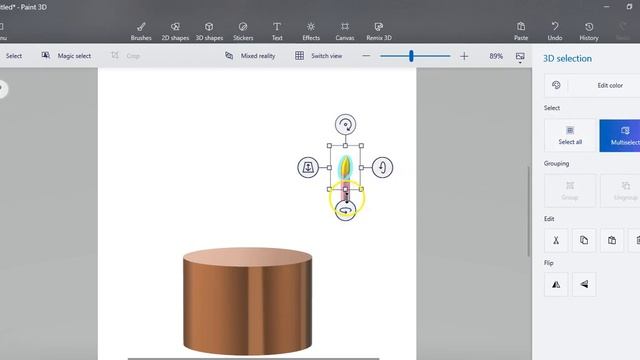640x360 pixels.
Task: Click the top-middle resize handle of selection
Action: tap(345, 146)
